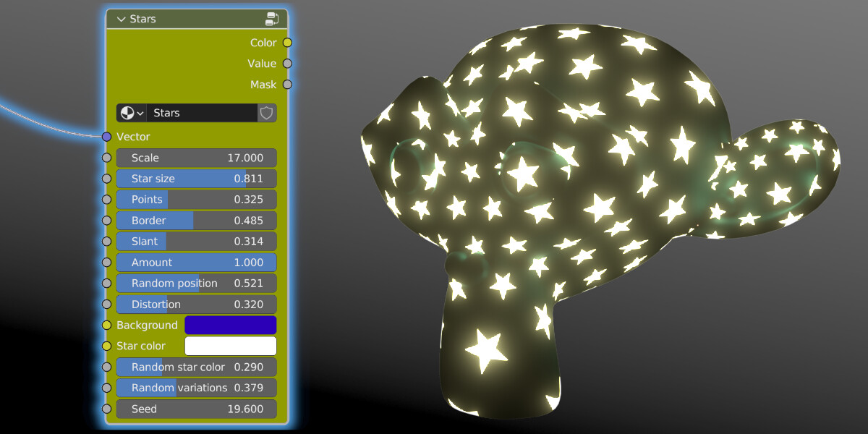
Task: Click the Star size input socket
Action: coord(107,179)
